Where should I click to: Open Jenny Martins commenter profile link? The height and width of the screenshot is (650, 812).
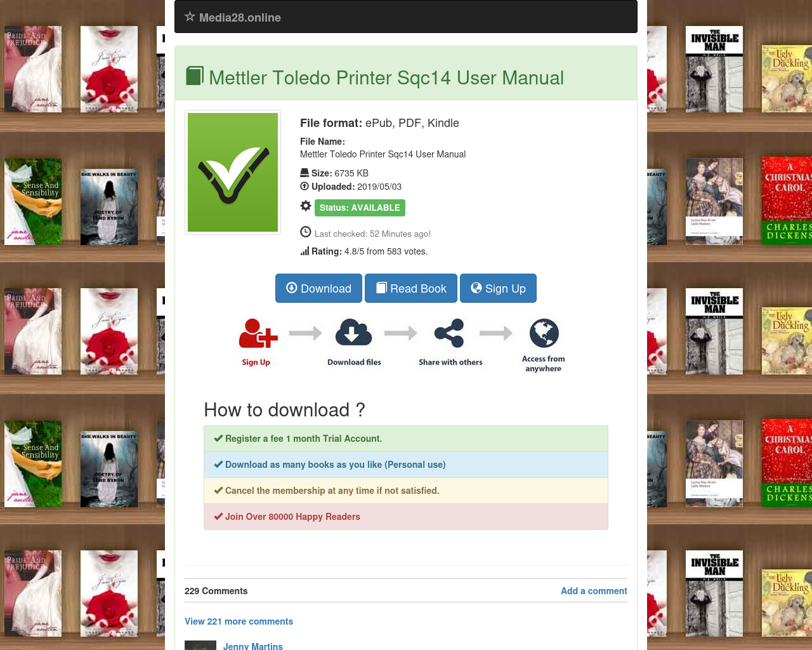(x=253, y=646)
